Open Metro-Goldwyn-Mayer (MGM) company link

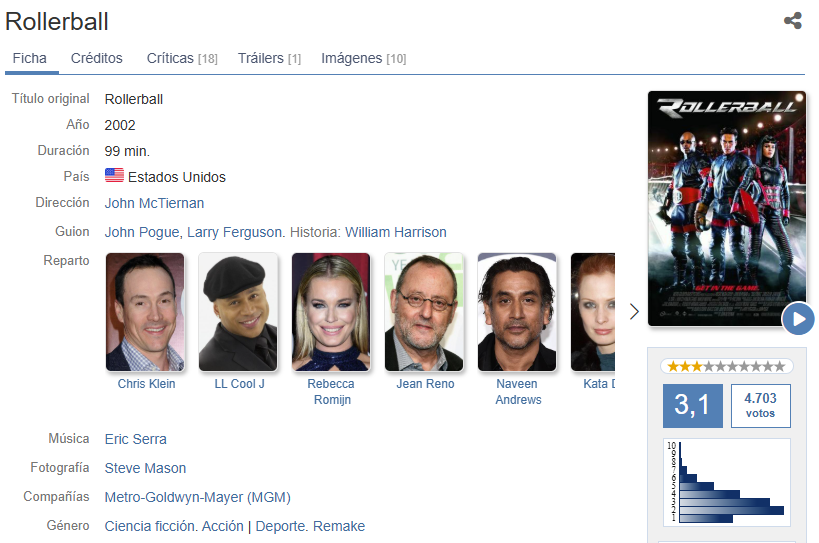pyautogui.click(x=197, y=497)
